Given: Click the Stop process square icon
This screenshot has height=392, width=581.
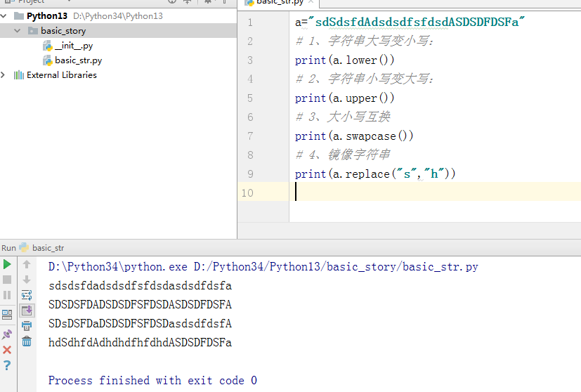Looking at the screenshot, I should pos(7,280).
